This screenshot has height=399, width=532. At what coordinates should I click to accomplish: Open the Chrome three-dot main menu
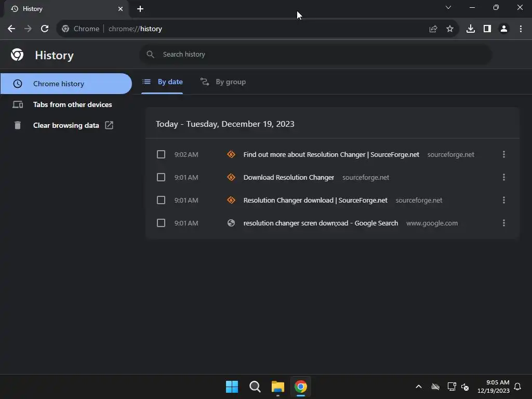point(521,29)
